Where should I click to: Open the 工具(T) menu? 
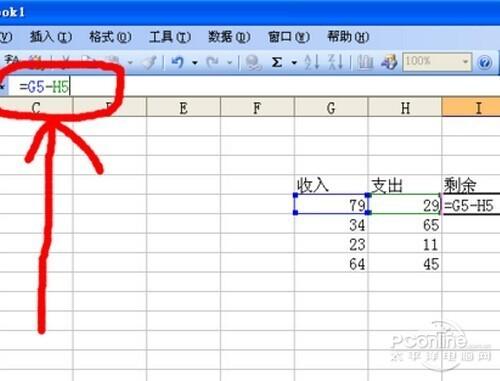click(x=170, y=37)
